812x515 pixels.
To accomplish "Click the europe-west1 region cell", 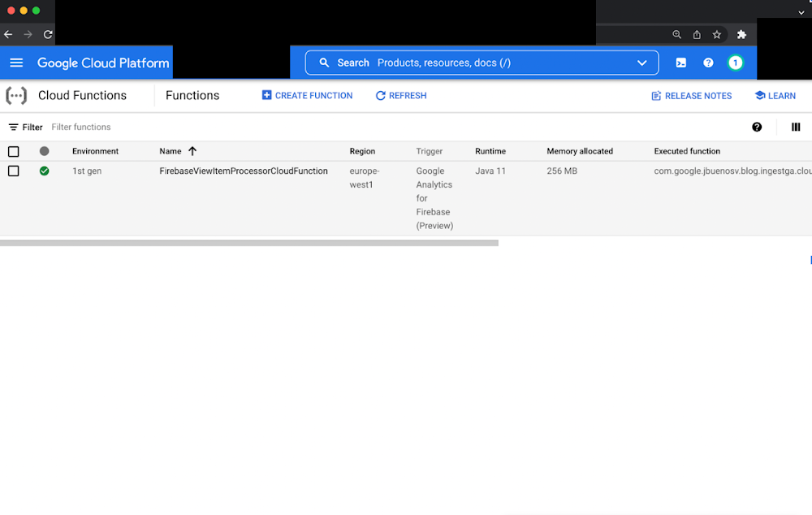I will click(x=365, y=178).
